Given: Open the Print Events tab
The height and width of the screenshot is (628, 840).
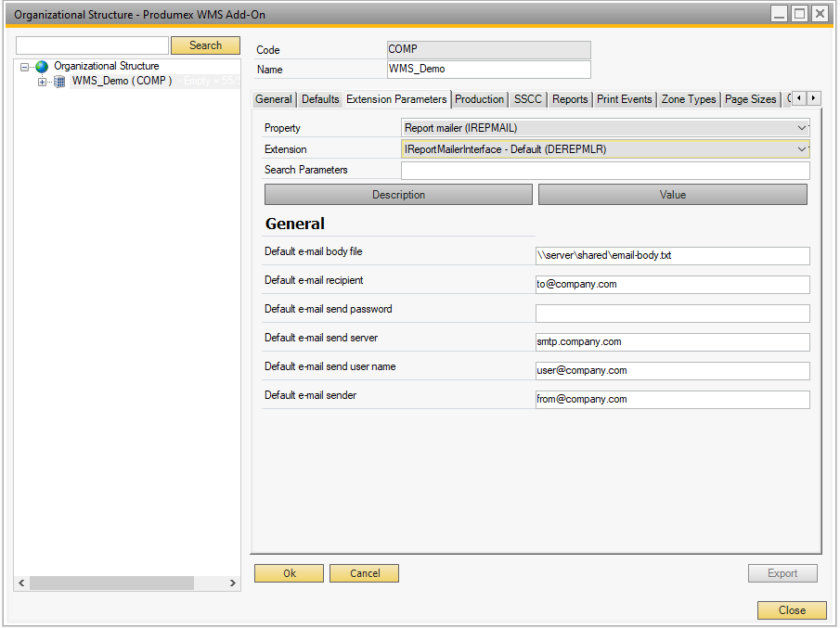Looking at the screenshot, I should coord(624,99).
